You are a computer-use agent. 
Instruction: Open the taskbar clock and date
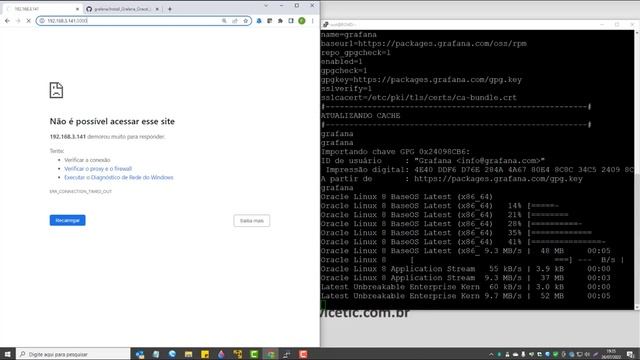611,354
